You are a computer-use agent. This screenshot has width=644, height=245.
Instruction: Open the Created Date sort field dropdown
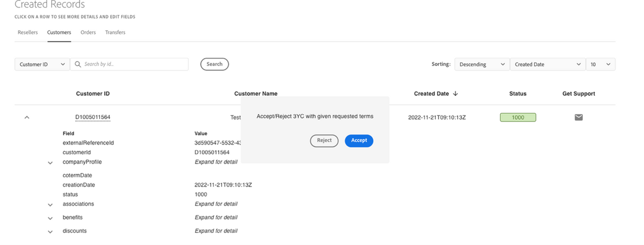(547, 65)
